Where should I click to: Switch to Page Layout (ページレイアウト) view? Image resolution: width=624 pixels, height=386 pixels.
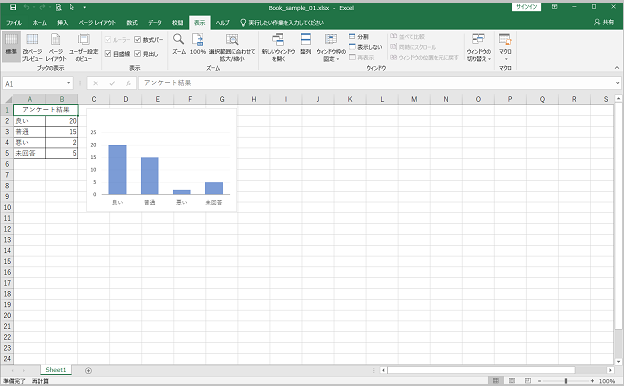click(56, 47)
